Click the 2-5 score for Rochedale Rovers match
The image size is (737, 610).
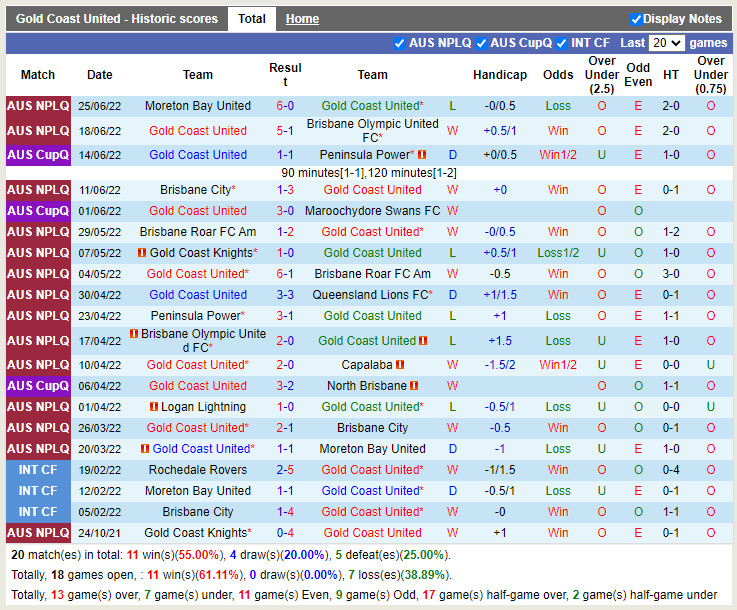285,470
